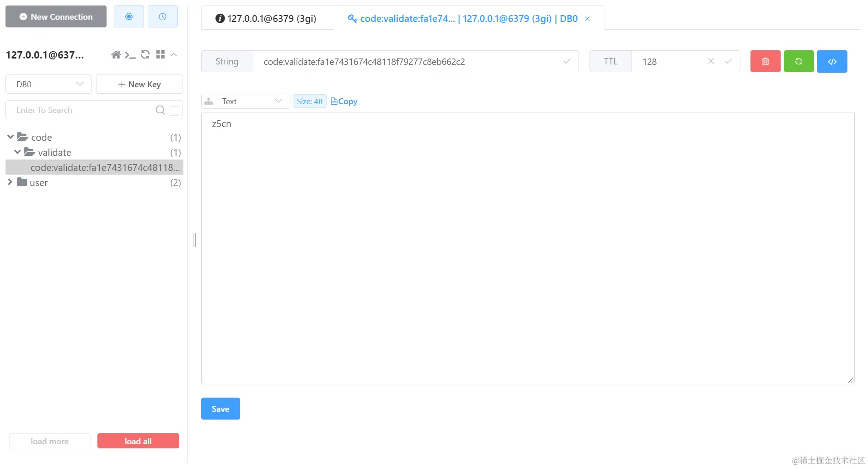The width and height of the screenshot is (868, 468).
Task: Open settings via the gear icon
Action: pyautogui.click(x=129, y=16)
